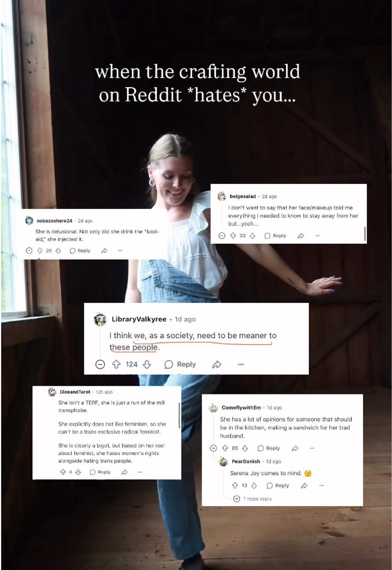Screen dimensions: 392x570
Task: Upvote beigesalad's comment
Action: pyautogui.click(x=233, y=236)
